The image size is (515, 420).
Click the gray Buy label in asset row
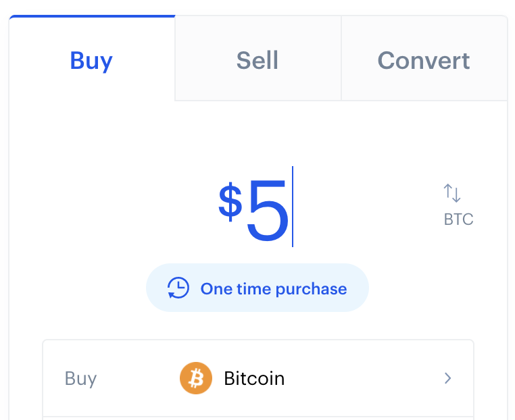coord(81,379)
